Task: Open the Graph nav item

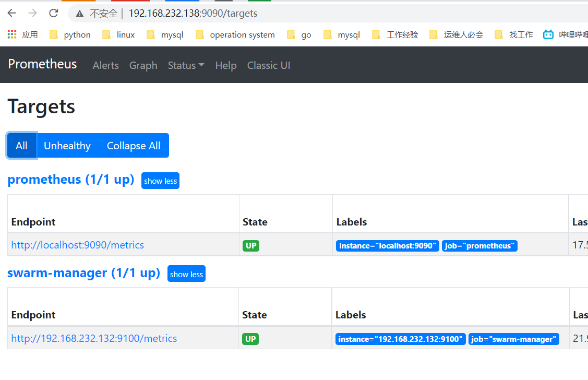Action: [143, 65]
